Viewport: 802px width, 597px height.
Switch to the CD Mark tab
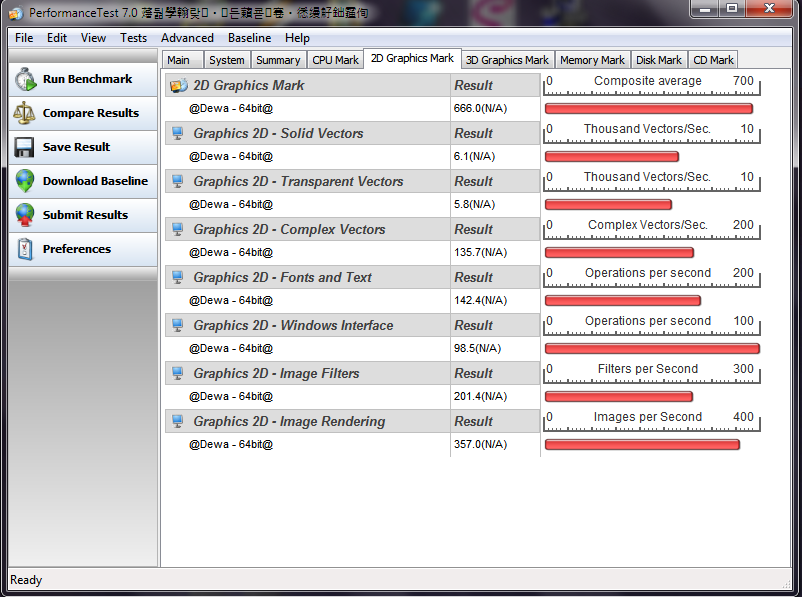714,60
